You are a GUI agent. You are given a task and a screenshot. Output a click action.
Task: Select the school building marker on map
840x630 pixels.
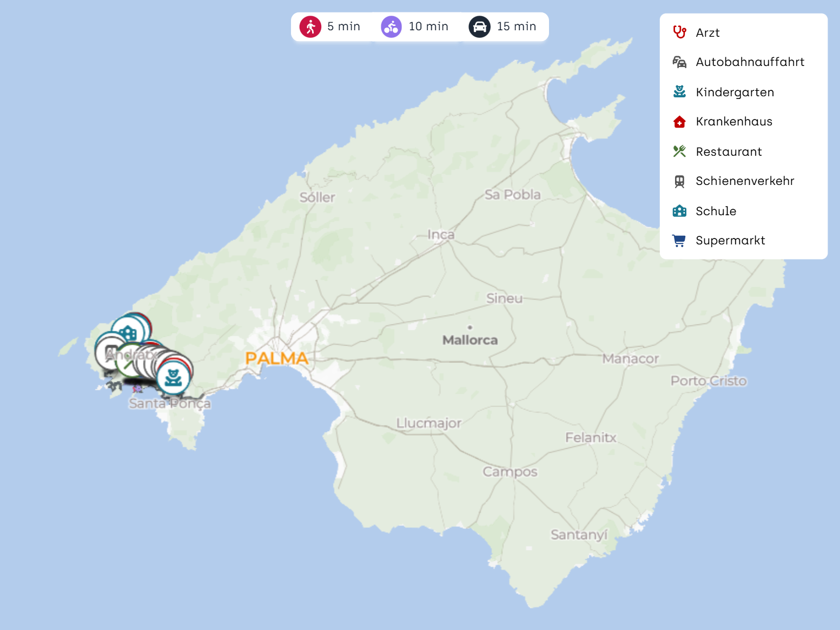128,333
